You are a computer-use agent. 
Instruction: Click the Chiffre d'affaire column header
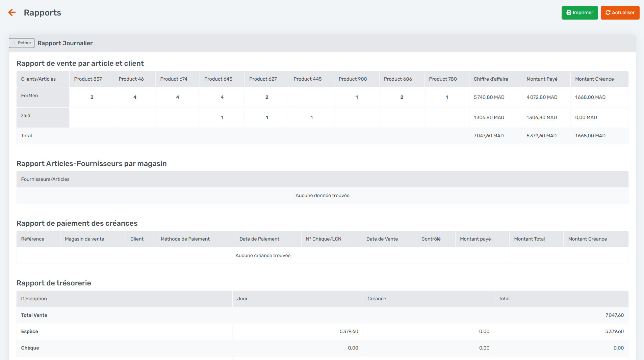coord(491,79)
